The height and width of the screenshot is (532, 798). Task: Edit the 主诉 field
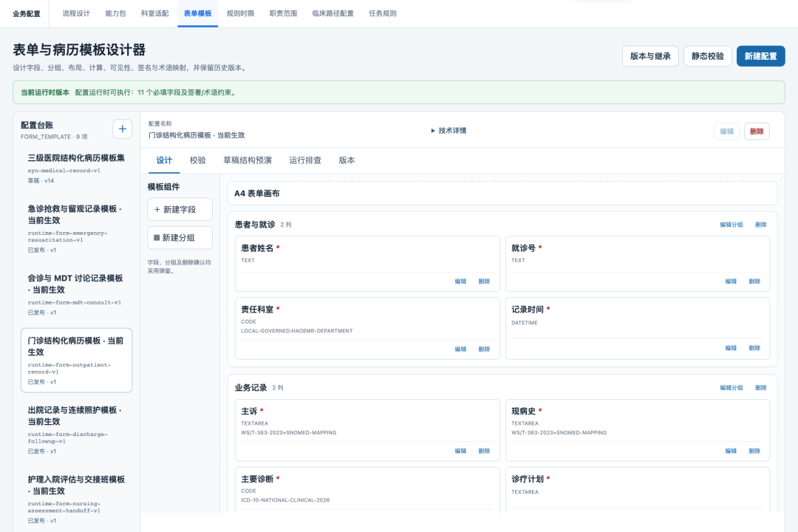(x=460, y=451)
